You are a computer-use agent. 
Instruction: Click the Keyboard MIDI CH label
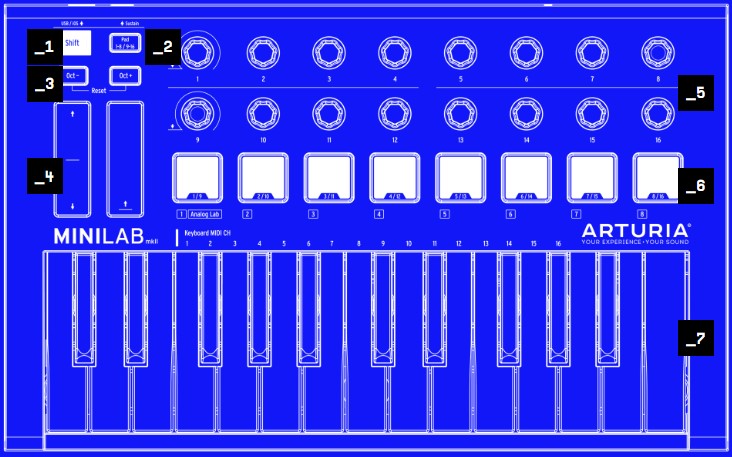point(208,233)
